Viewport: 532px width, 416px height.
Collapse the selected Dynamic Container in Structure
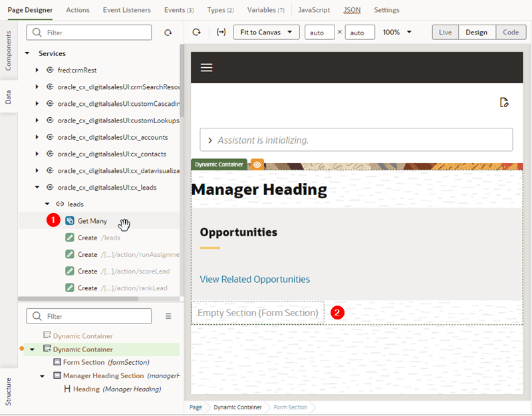(x=32, y=349)
